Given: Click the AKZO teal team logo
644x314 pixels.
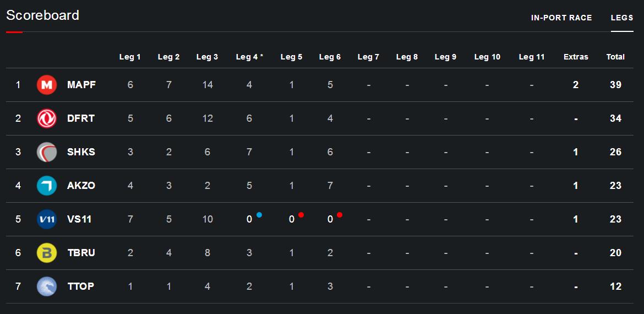Looking at the screenshot, I should click(x=47, y=186).
